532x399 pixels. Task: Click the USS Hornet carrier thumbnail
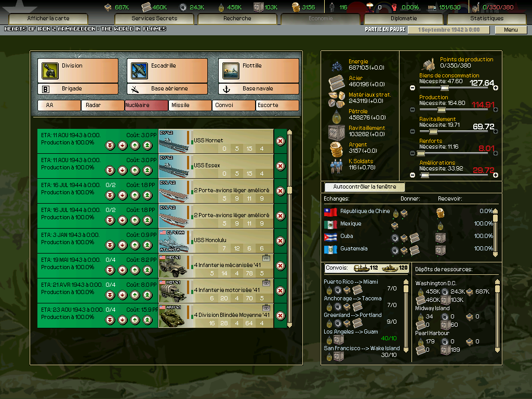174,141
